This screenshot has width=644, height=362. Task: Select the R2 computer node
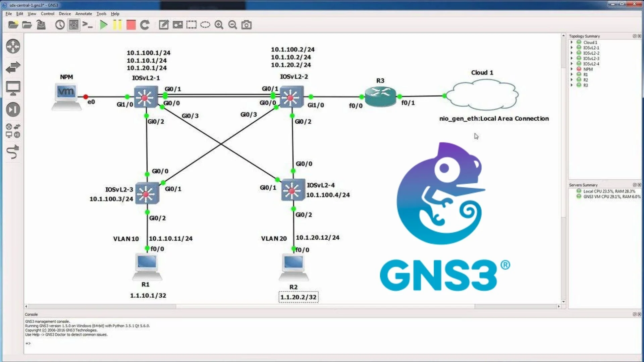pyautogui.click(x=293, y=267)
